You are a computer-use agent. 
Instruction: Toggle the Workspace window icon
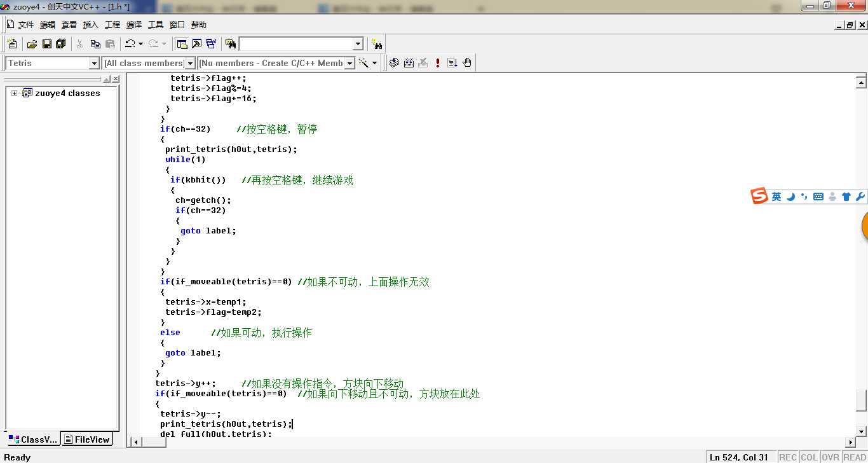pyautogui.click(x=182, y=44)
